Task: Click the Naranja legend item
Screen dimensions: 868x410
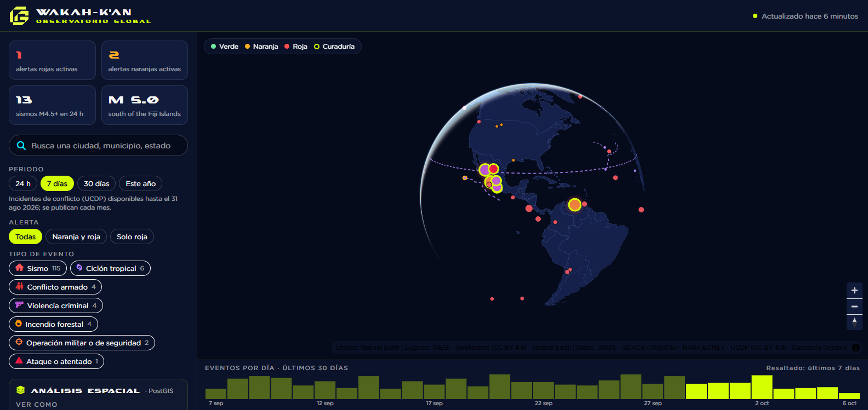Action: [261, 47]
